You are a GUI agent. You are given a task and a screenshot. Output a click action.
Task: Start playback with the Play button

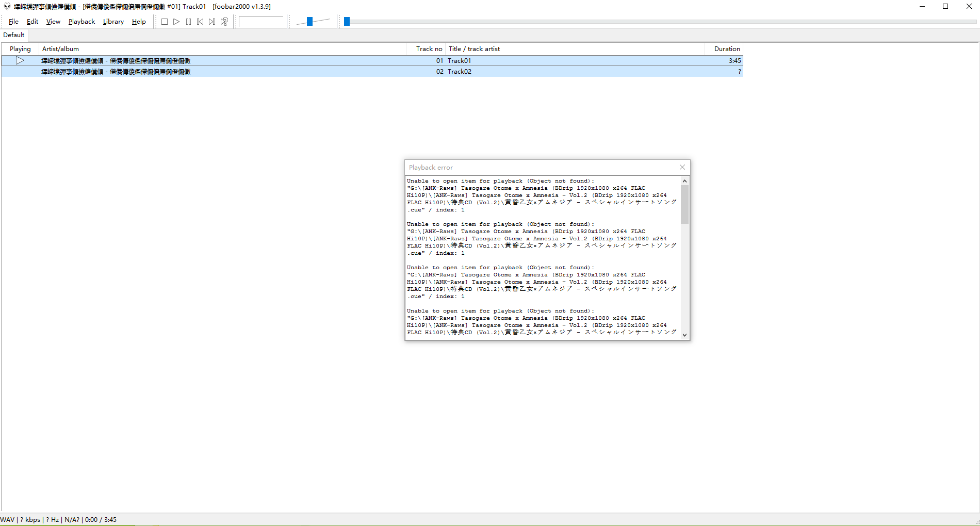tap(176, 22)
